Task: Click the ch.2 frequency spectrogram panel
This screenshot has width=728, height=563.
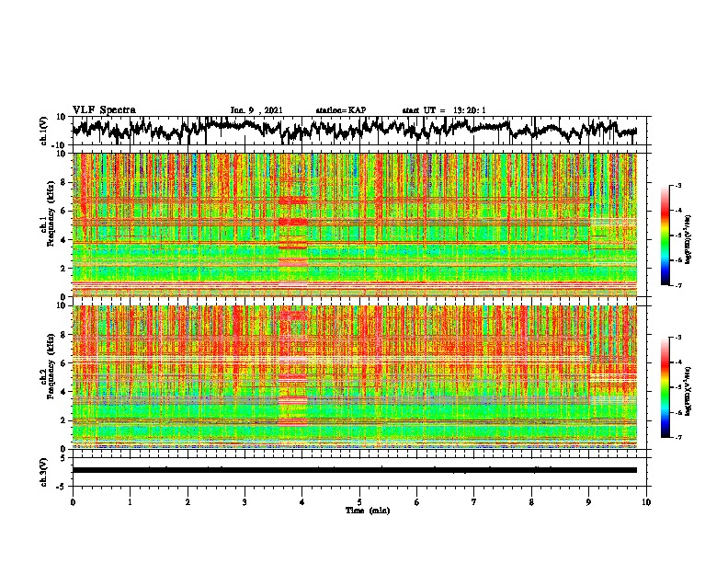Action: pos(354,377)
